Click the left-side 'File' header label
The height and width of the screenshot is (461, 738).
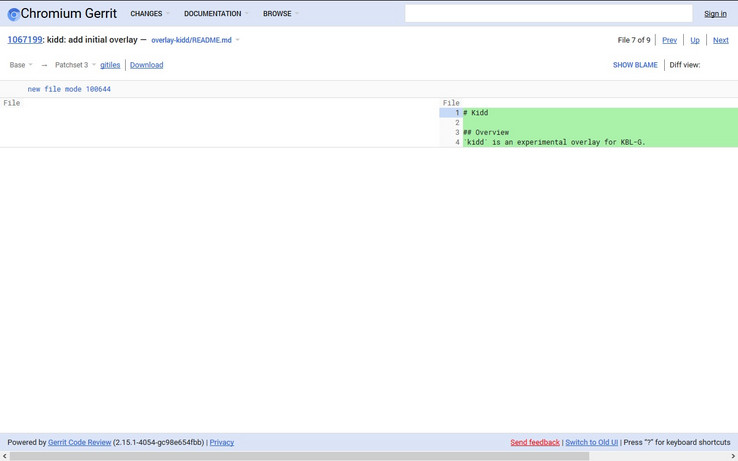click(x=12, y=103)
